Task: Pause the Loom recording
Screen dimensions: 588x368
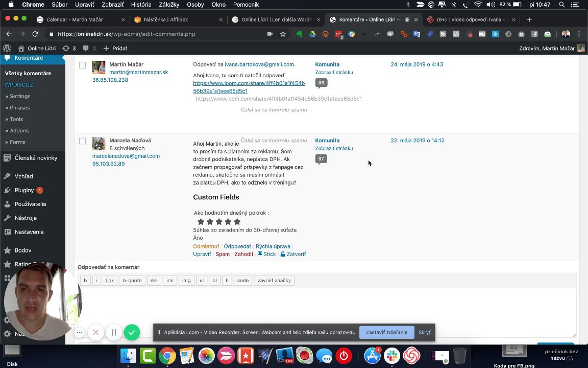Action: [x=114, y=332]
